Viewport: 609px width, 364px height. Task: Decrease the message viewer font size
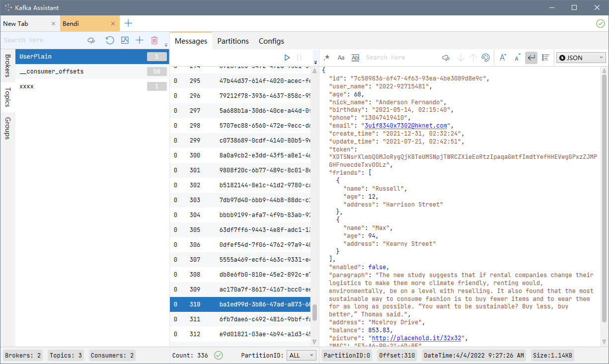pyautogui.click(x=517, y=58)
